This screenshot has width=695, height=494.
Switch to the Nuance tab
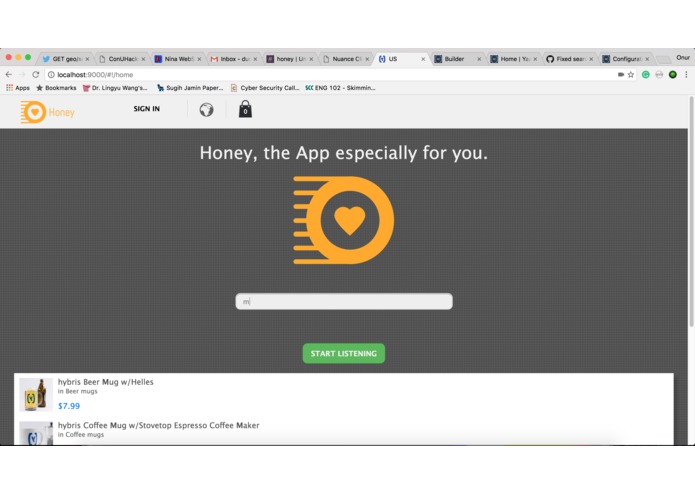344,59
